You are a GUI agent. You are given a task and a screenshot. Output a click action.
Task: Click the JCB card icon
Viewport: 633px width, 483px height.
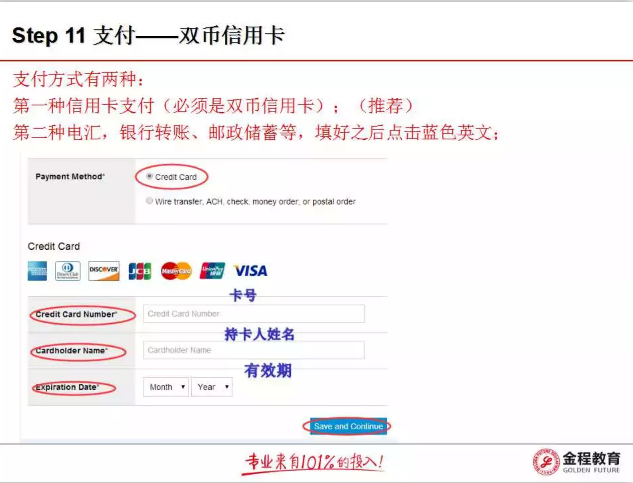(x=140, y=271)
